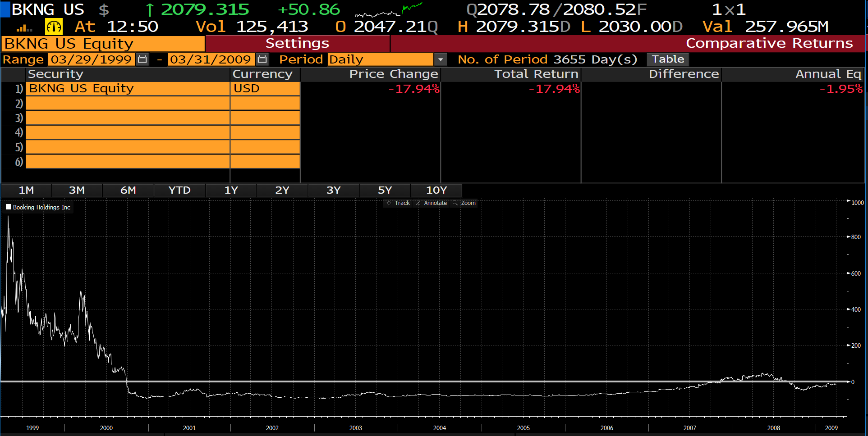Image resolution: width=868 pixels, height=436 pixels.
Task: Click the empty security row 2 field
Action: click(128, 104)
